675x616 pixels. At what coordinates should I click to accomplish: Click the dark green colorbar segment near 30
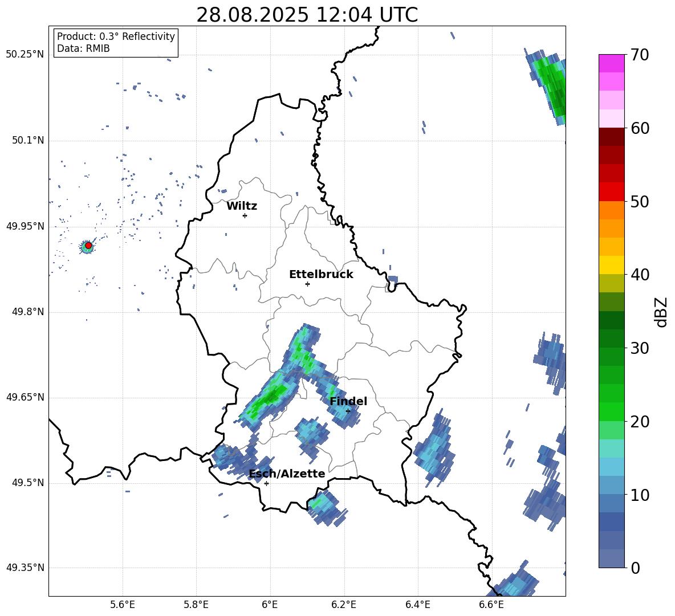point(611,338)
